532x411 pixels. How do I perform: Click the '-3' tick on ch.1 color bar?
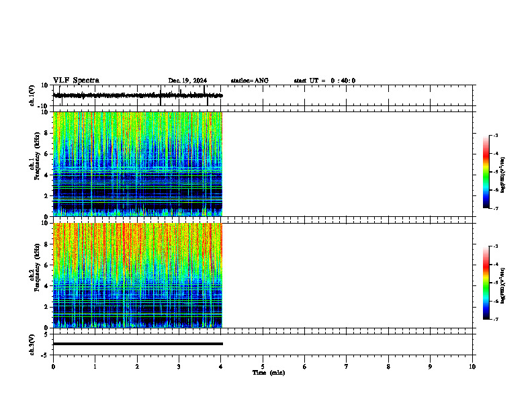[x=496, y=136]
